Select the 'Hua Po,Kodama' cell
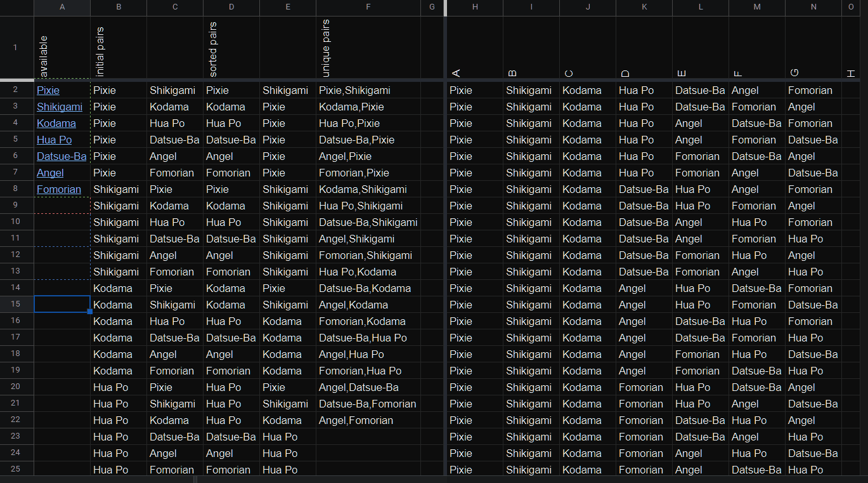Image resolution: width=868 pixels, height=483 pixels. pos(368,272)
